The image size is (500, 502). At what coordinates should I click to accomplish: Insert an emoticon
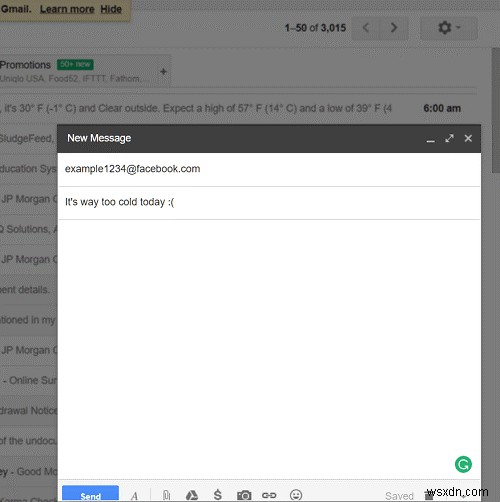296,495
